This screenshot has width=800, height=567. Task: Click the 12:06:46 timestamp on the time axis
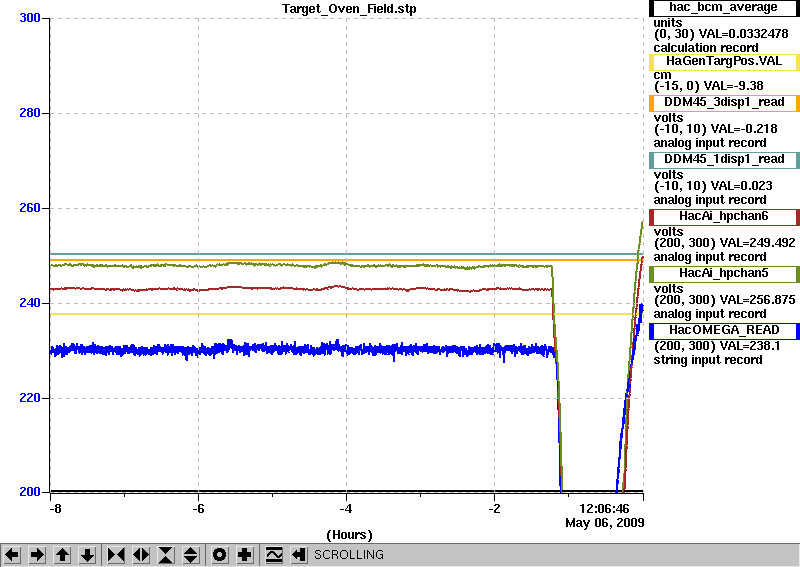coord(604,509)
